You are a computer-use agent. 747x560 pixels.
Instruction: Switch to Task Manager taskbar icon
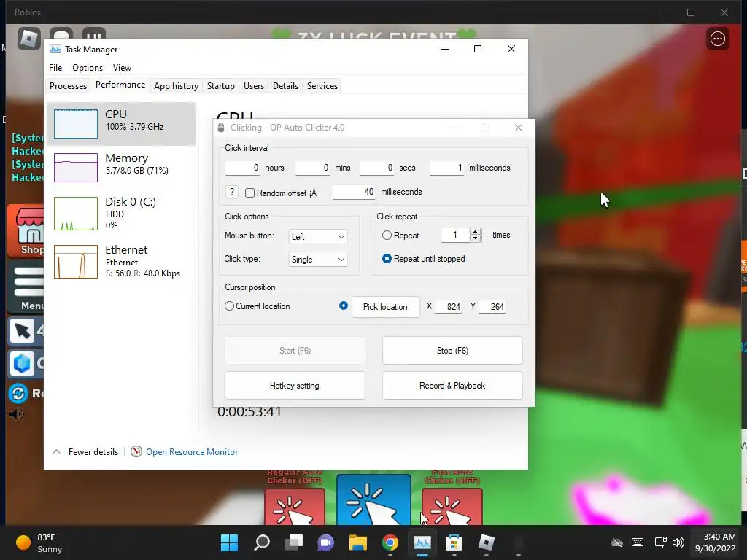tap(422, 542)
